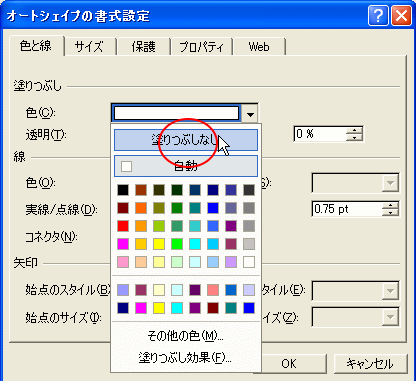
Task: Click the fill color preview box
Action: click(176, 113)
